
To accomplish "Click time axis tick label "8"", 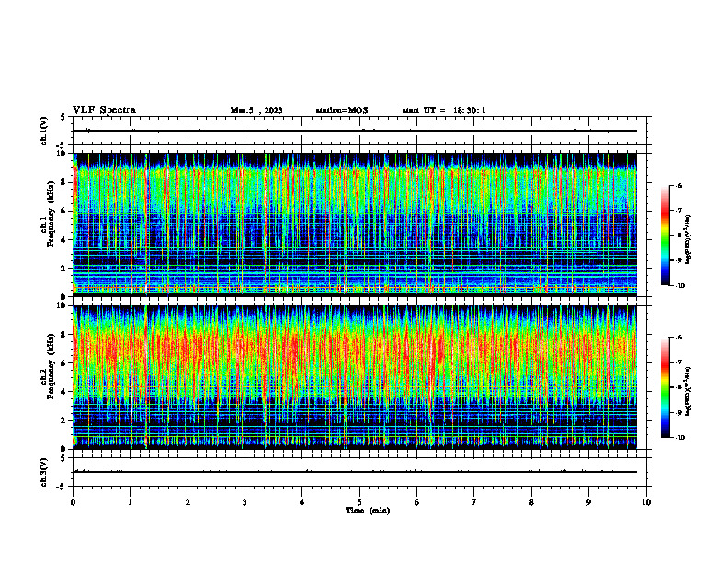I will click(x=531, y=502).
